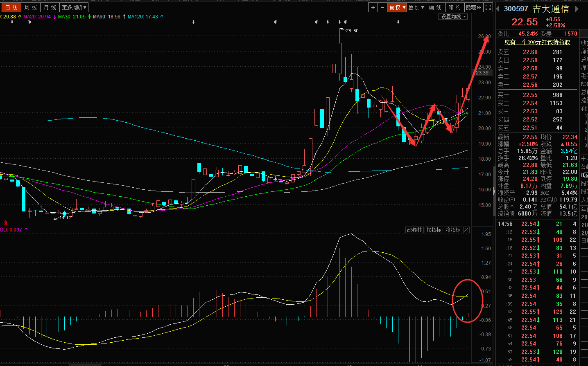Image resolution: width=588 pixels, height=366 pixels.
Task: Select the 买一 22.55 bid row
Action: [x=537, y=95]
